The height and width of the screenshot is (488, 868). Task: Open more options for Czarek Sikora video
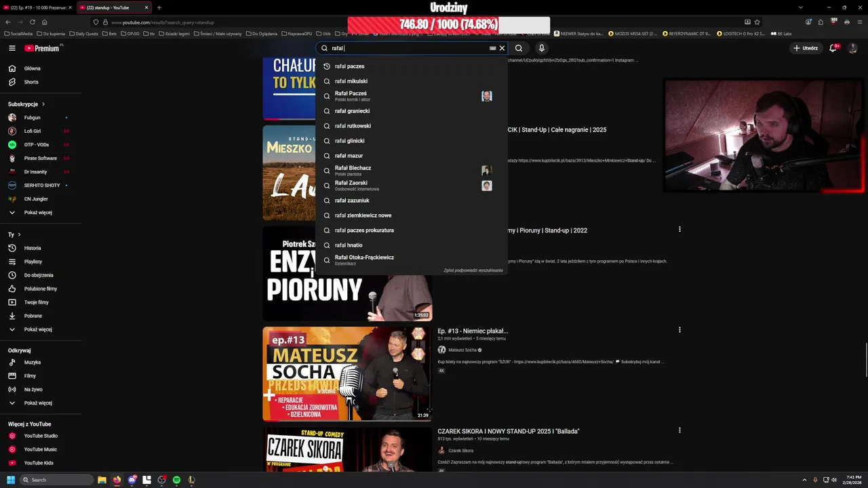tap(679, 430)
